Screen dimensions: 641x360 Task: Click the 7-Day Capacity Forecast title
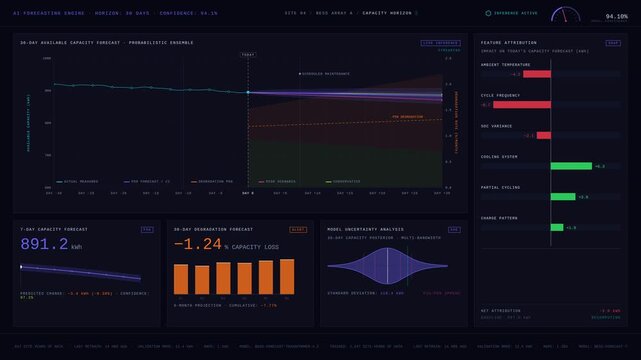(54, 229)
